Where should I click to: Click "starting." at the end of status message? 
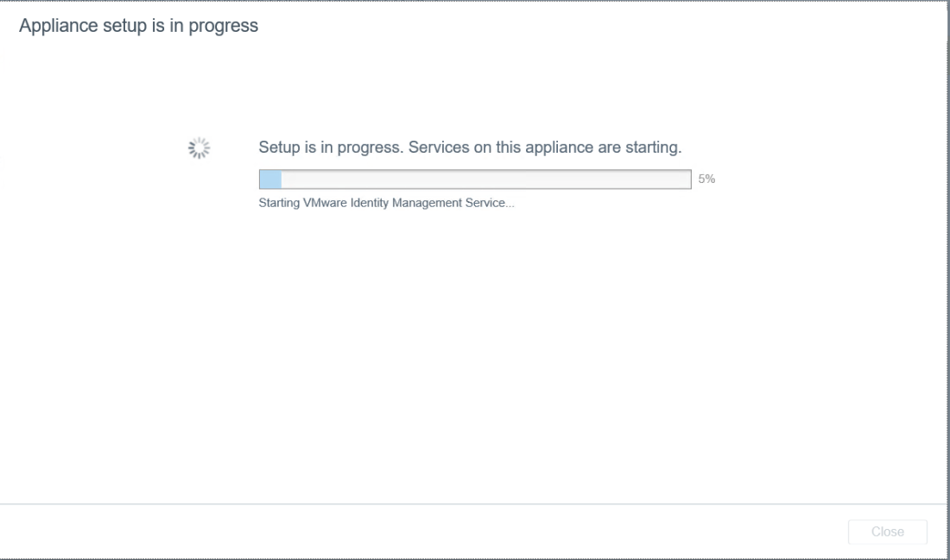point(654,148)
